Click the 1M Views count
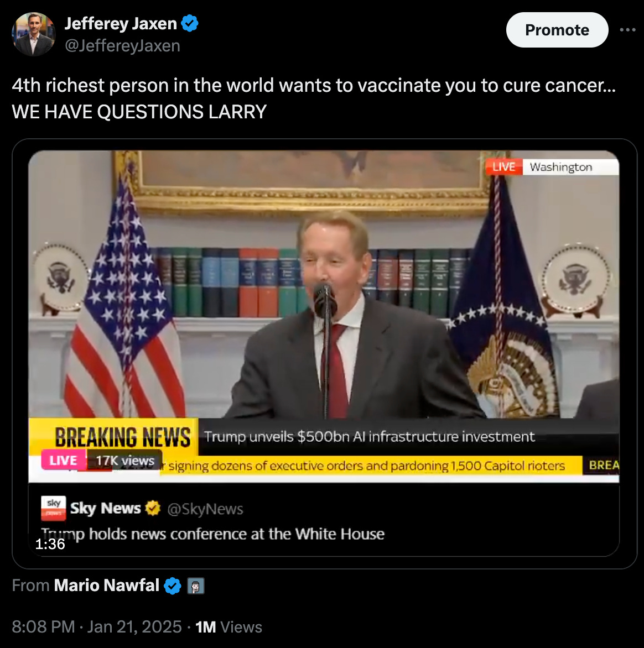This screenshot has height=648, width=644. click(228, 627)
